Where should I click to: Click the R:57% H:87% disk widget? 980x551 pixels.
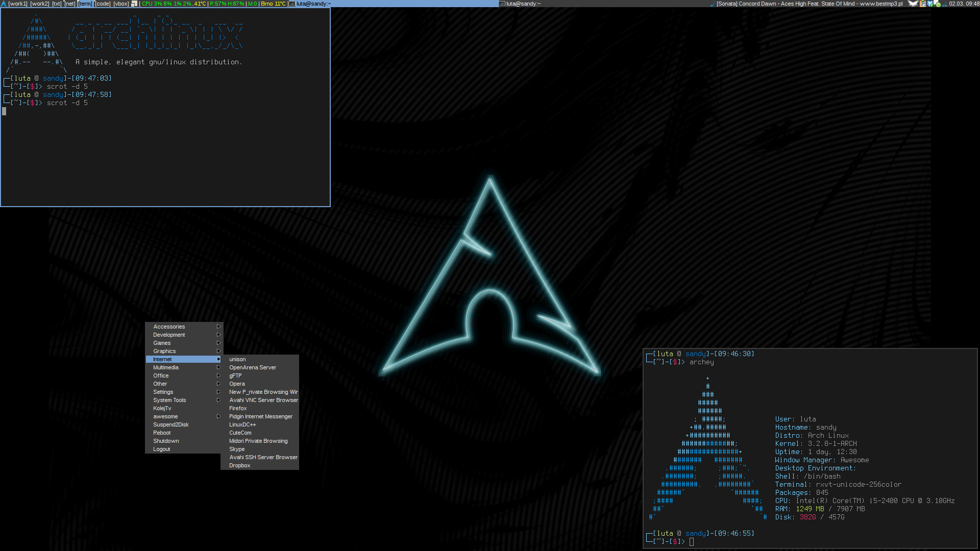(227, 4)
